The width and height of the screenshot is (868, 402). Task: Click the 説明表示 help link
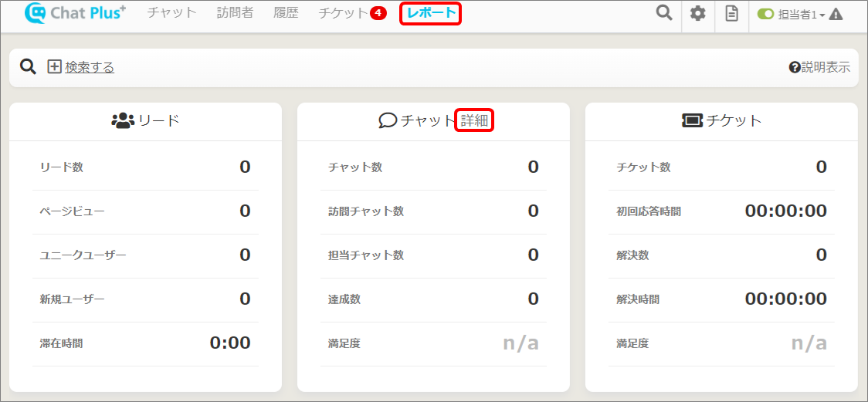tap(826, 67)
